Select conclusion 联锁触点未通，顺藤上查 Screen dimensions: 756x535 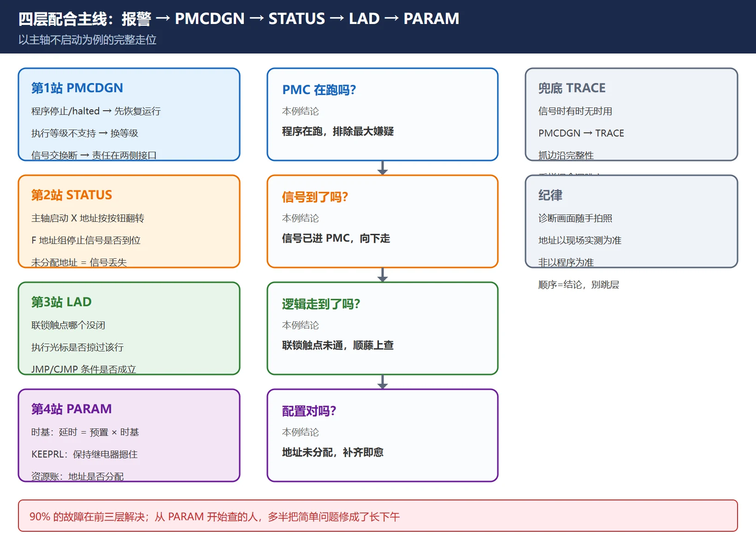pyautogui.click(x=338, y=345)
